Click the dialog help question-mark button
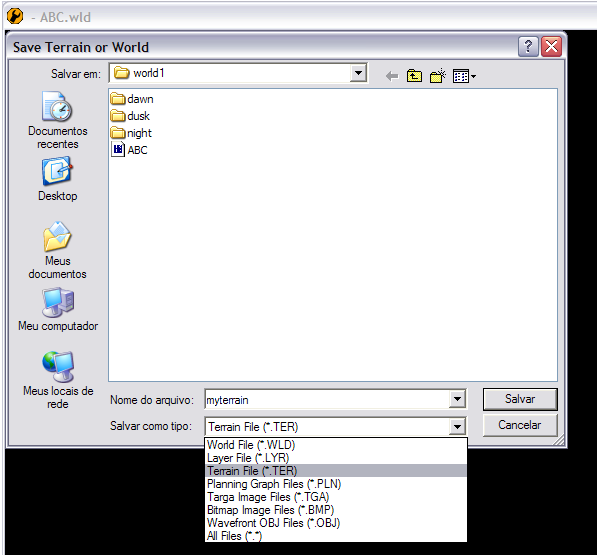This screenshot has height=555, width=597. coord(528,47)
